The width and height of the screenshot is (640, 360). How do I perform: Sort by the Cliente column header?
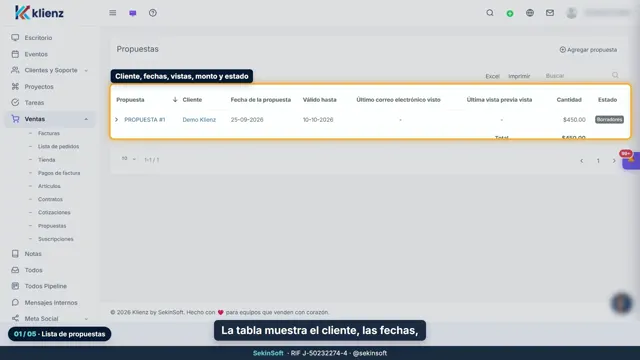pyautogui.click(x=192, y=100)
